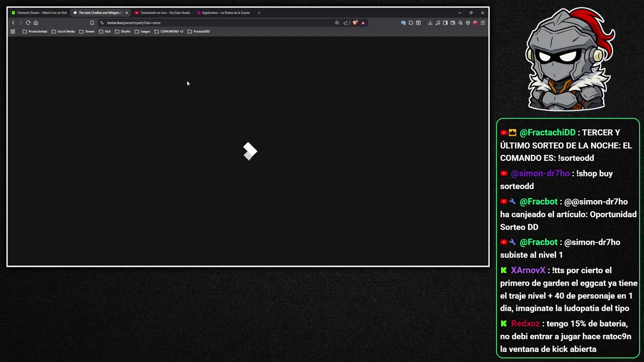Open the FractachiDD bookmarks folder

(x=198, y=31)
